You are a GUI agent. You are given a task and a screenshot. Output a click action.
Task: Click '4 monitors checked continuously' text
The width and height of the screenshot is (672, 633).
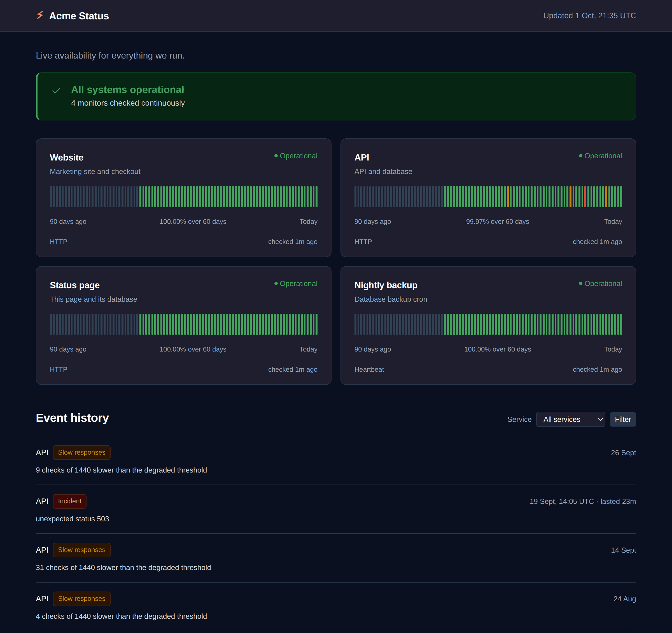(128, 103)
